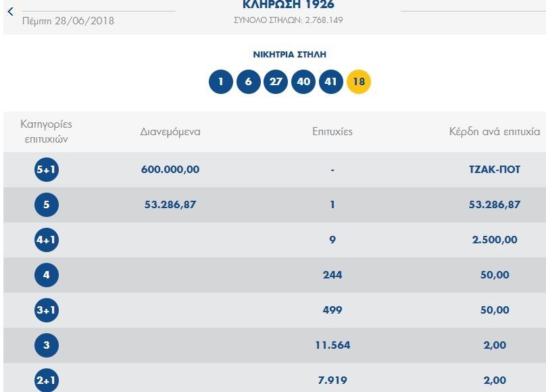Viewport: 546px width, 392px height.
Task: Click the 3+1 category badge
Action: tap(47, 310)
